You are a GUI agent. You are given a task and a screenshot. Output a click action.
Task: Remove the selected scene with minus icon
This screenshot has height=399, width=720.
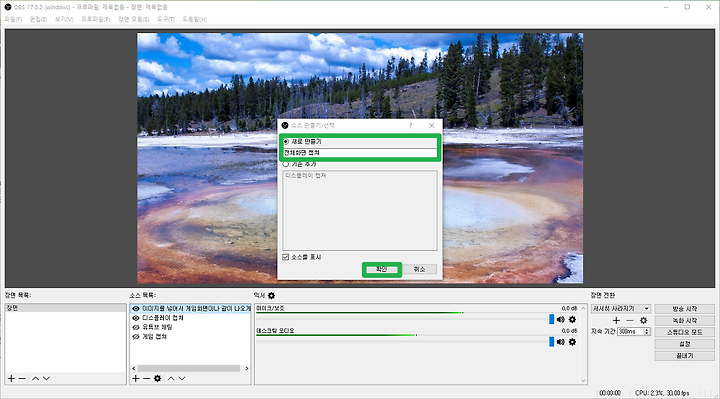click(x=22, y=378)
